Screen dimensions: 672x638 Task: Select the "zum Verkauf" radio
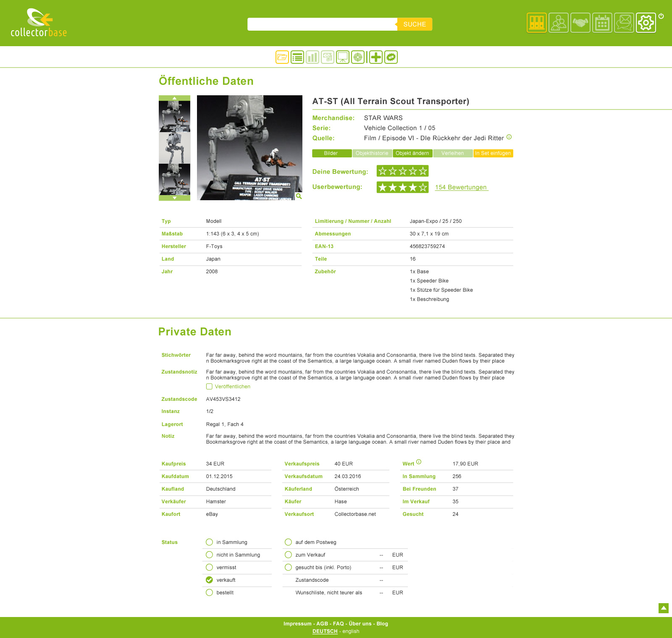[x=288, y=554]
